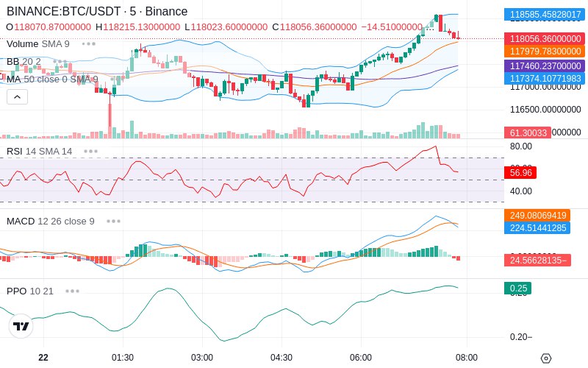Click the Volume SMA 9 legend label
The width and height of the screenshot is (588, 368).
click(x=38, y=44)
